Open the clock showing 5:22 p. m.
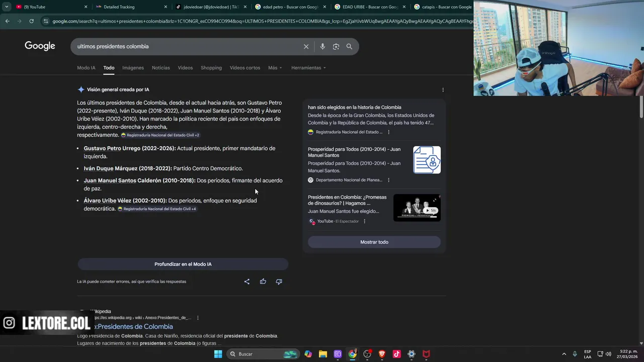Image resolution: width=644 pixels, height=362 pixels. [628, 354]
